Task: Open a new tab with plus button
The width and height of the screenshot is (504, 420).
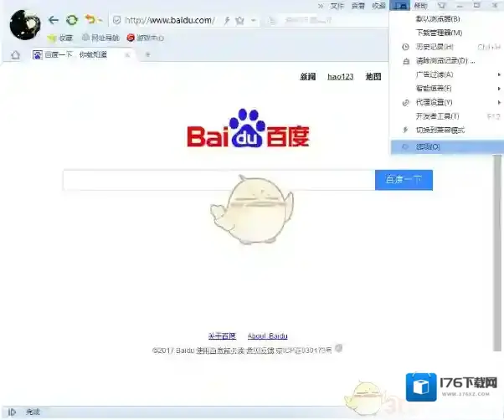Action: click(x=147, y=54)
